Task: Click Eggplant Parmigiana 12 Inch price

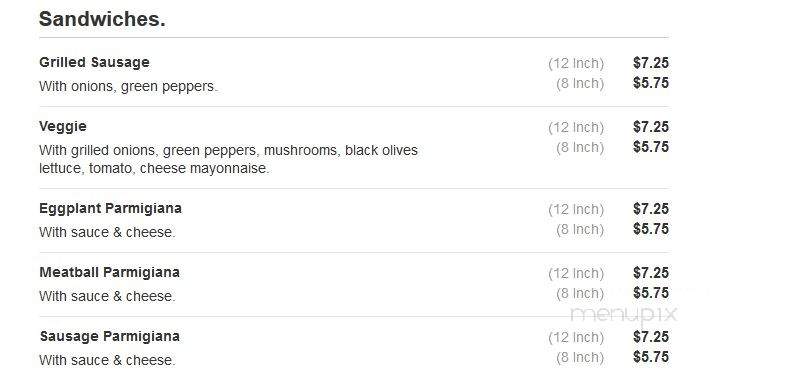Action: pos(651,209)
